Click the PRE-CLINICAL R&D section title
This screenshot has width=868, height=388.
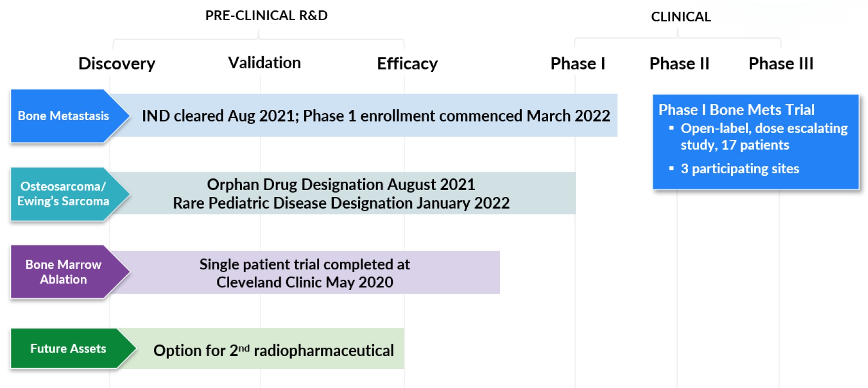click(266, 16)
